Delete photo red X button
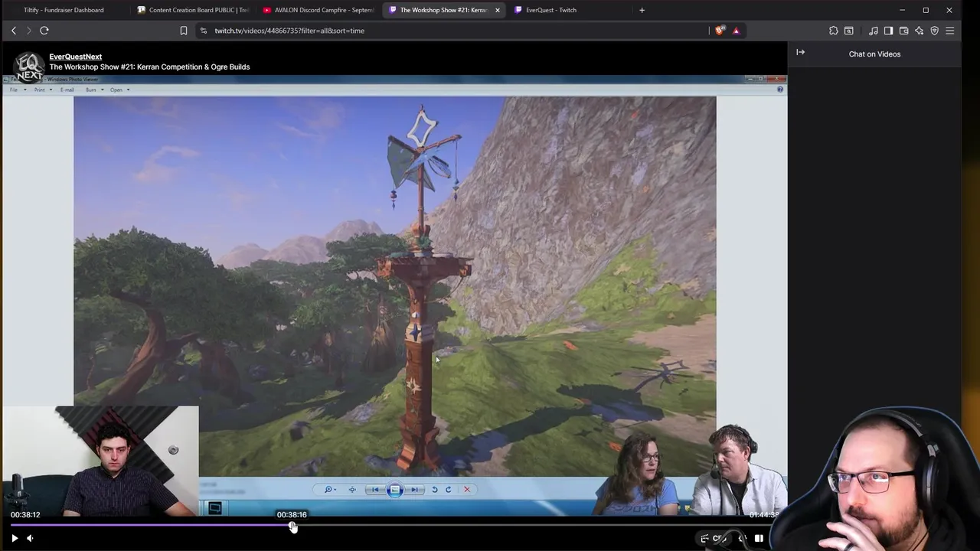The image size is (980, 551). (x=467, y=490)
